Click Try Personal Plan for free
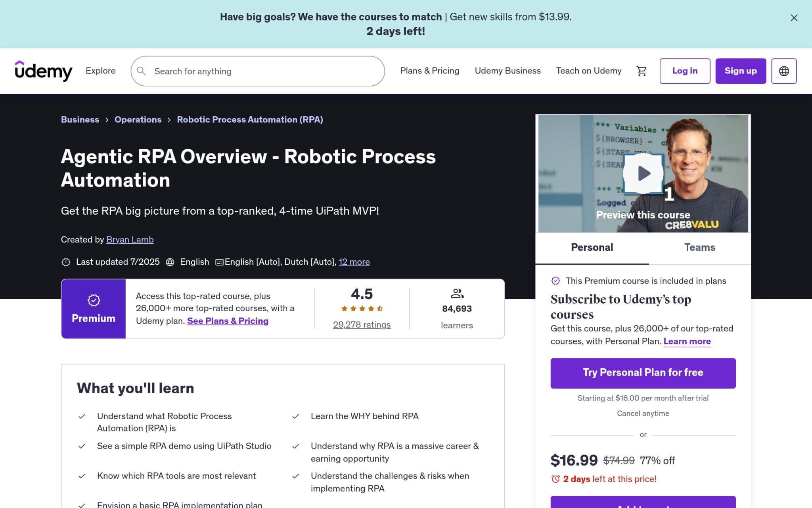 click(643, 373)
